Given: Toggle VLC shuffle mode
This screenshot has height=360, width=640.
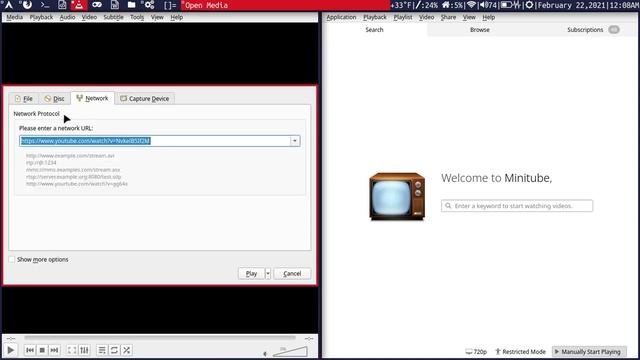Looking at the screenshot, I should tap(127, 350).
